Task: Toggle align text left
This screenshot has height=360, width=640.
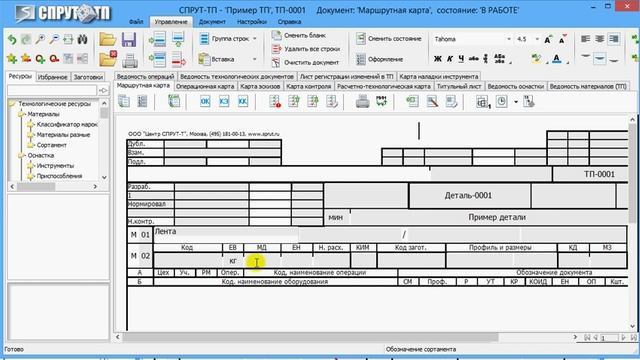Action: (x=585, y=39)
